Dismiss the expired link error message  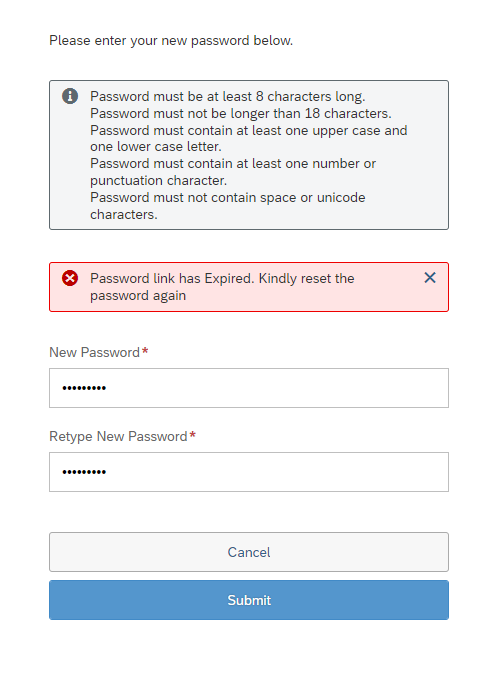click(430, 278)
